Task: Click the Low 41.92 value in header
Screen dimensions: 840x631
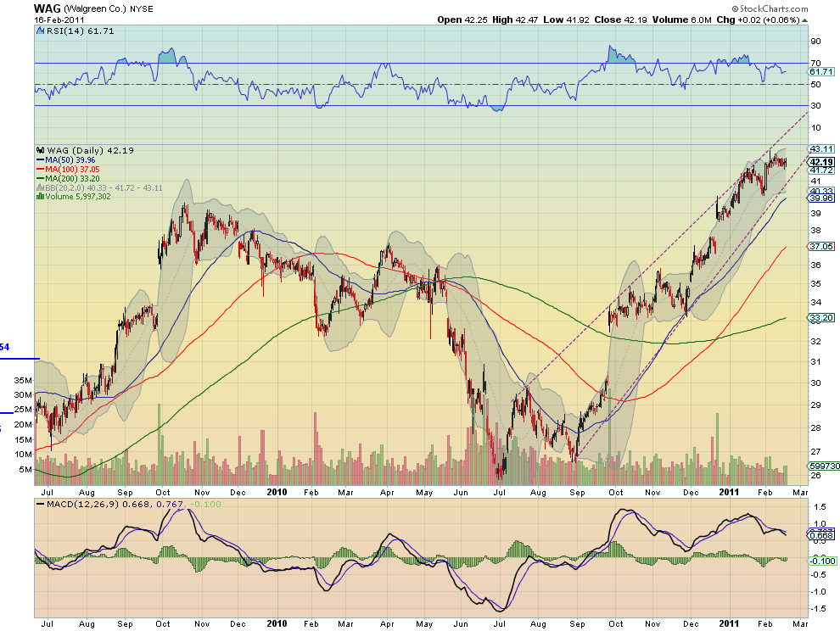Action: pyautogui.click(x=566, y=20)
